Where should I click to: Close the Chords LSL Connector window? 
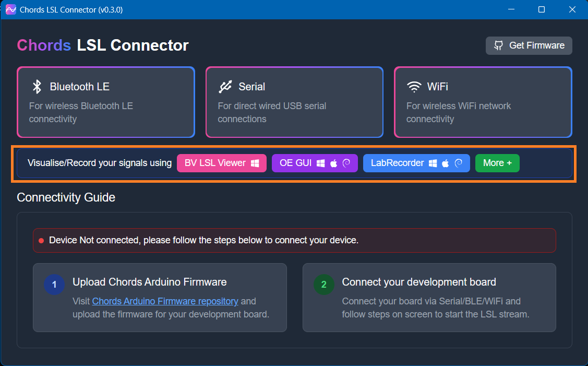[572, 9]
